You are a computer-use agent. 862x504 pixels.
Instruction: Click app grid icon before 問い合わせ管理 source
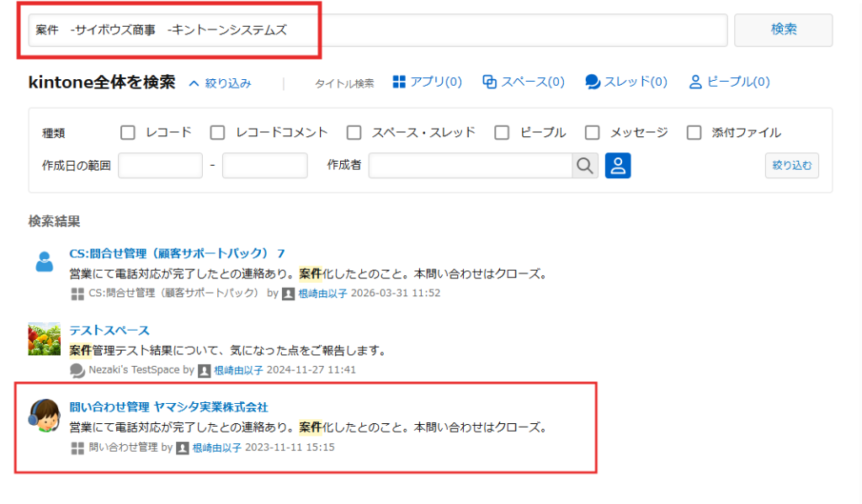tap(77, 448)
